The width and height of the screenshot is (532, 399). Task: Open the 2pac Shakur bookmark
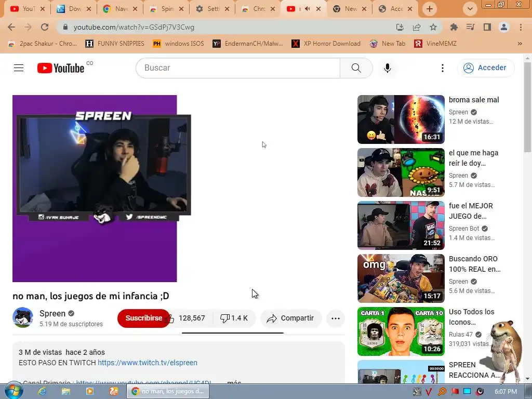click(x=43, y=44)
